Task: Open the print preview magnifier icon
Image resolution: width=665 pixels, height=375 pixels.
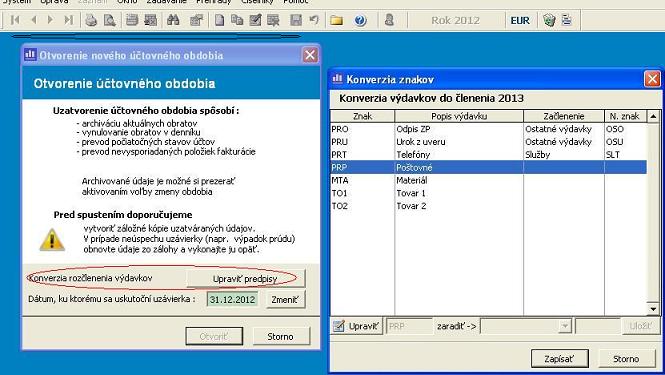Action: click(109, 20)
